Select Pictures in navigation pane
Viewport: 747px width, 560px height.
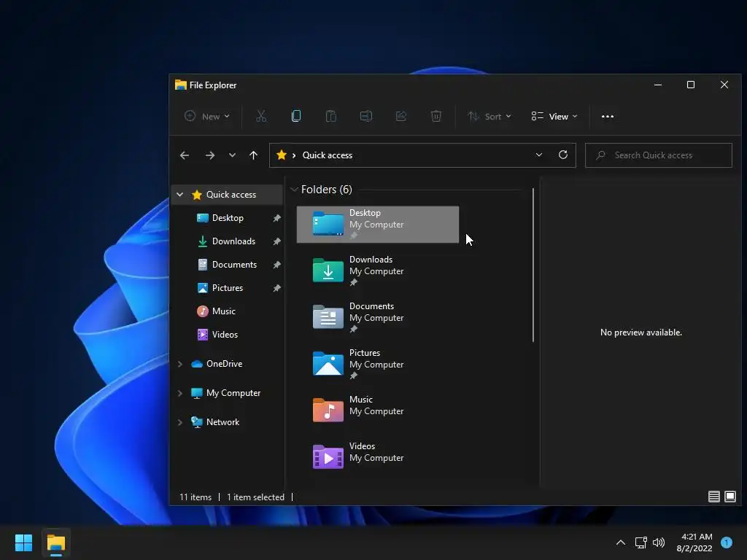[228, 288]
